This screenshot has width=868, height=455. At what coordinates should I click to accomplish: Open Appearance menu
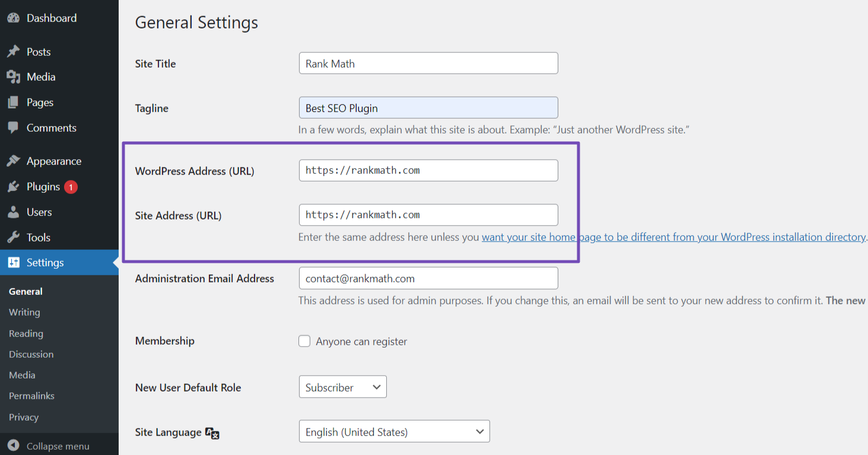(x=54, y=161)
